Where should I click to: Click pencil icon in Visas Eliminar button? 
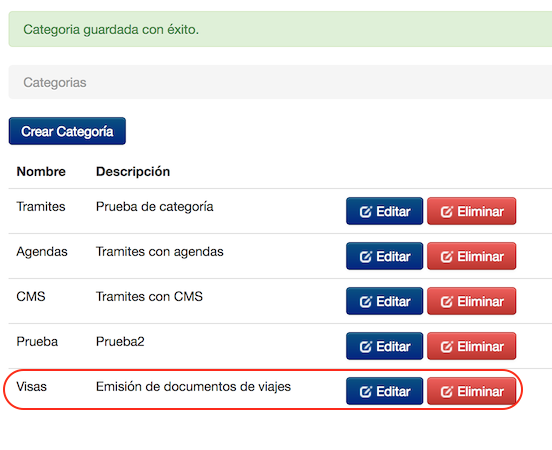tap(446, 392)
